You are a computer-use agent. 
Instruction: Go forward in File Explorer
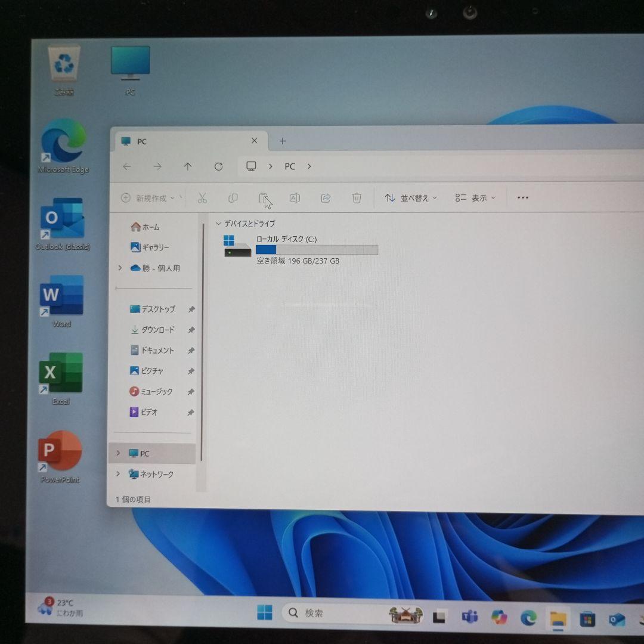[x=157, y=166]
